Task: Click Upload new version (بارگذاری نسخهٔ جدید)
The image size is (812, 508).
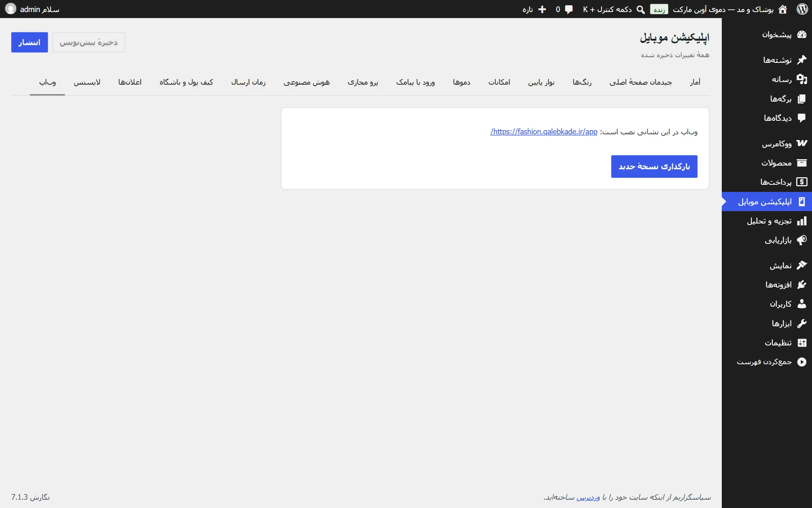Action: coord(654,166)
